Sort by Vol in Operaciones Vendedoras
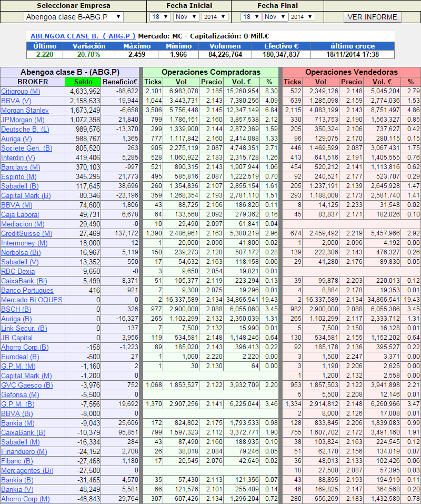421x504 pixels. click(x=320, y=82)
